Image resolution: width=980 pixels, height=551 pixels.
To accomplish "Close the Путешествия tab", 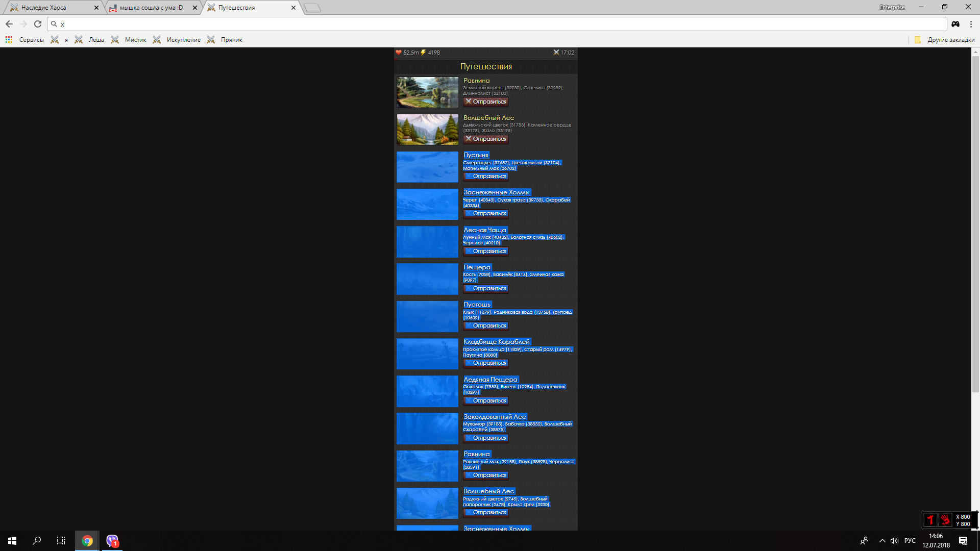I will pos(293,8).
